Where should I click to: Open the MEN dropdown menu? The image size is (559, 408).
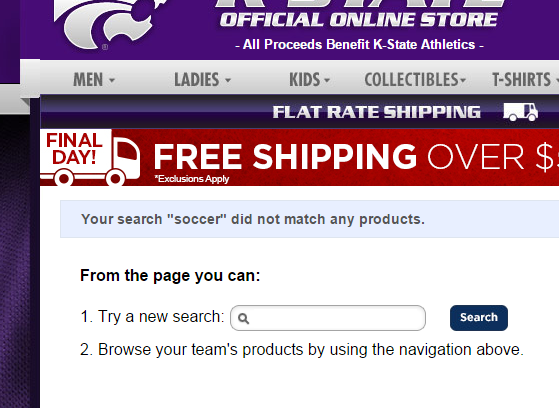[94, 80]
